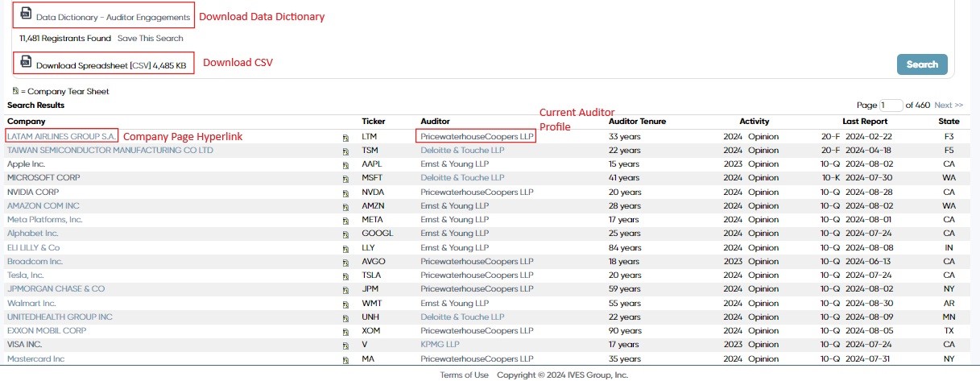Viewport: 980px width, 381px height.
Task: Click the State column header
Action: pos(949,121)
